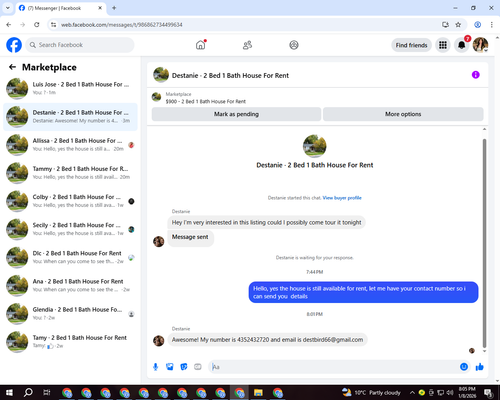
Task: Click the address bar URL
Action: pos(122,25)
